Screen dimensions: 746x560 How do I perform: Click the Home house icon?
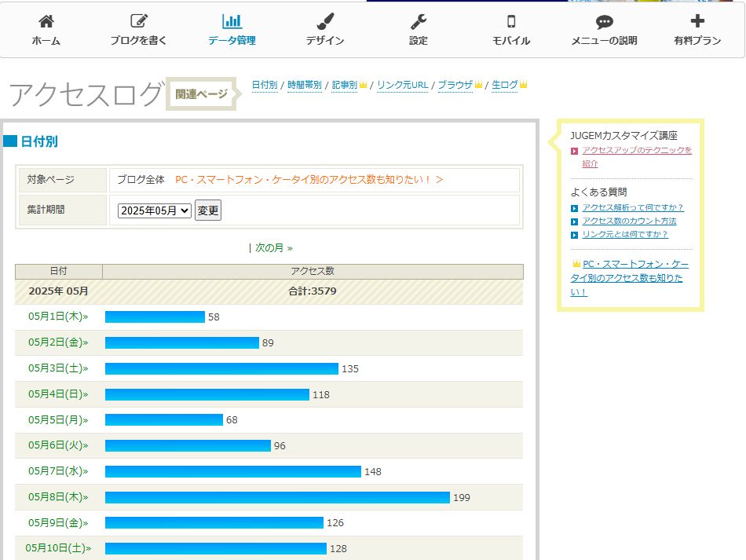[x=46, y=22]
